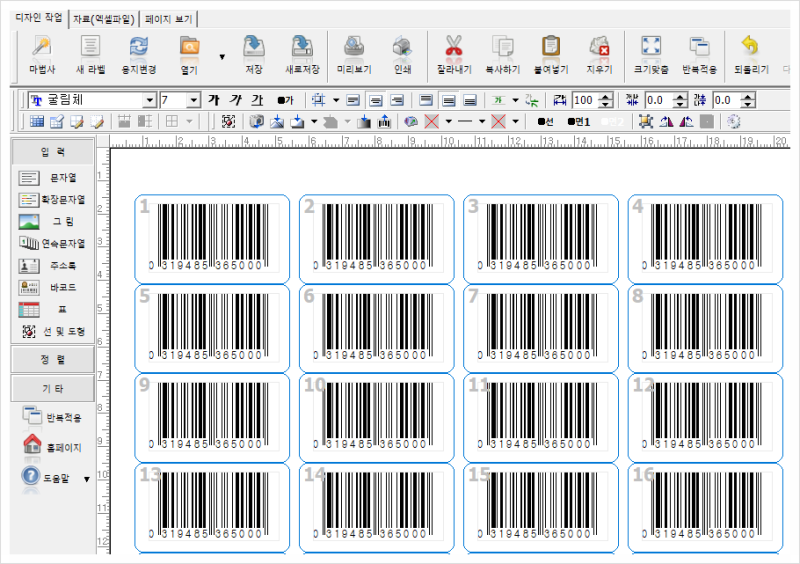Select the 표 table tool in sidebar
The image size is (800, 564).
[52, 309]
